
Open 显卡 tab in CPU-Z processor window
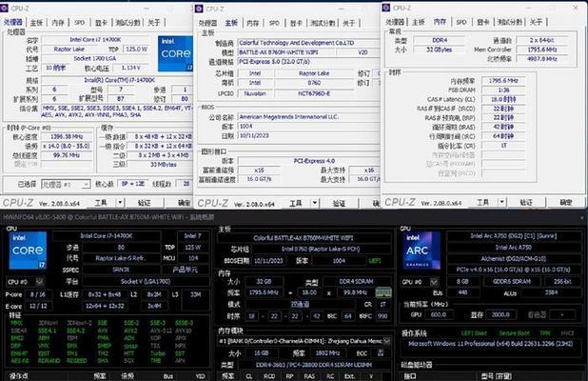(x=101, y=23)
